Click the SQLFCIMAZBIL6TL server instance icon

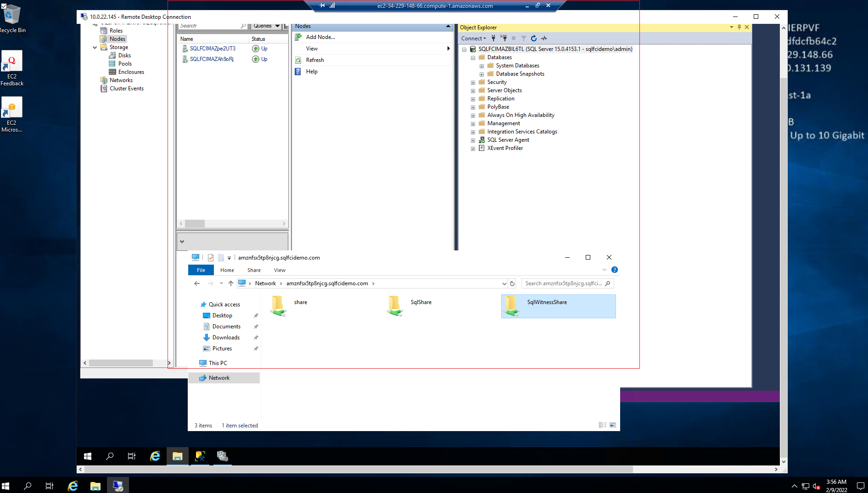[x=473, y=49]
